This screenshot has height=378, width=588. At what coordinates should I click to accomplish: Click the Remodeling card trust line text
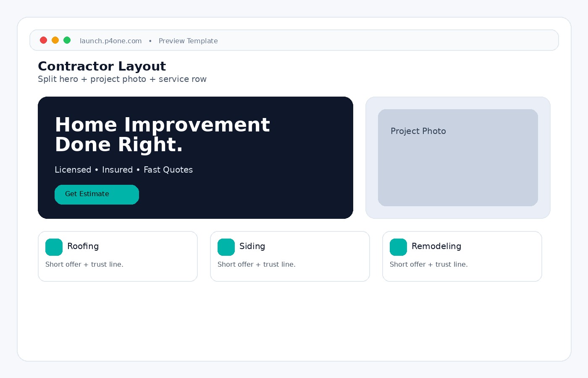tap(429, 264)
